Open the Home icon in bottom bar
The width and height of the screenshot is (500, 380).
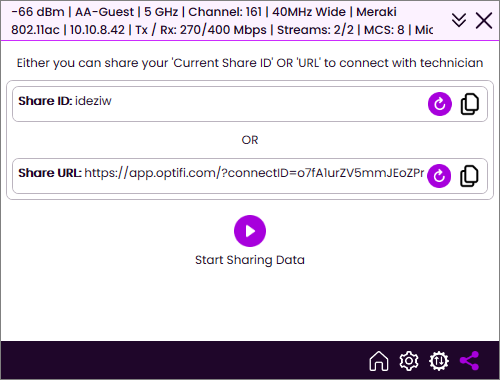[379, 361]
